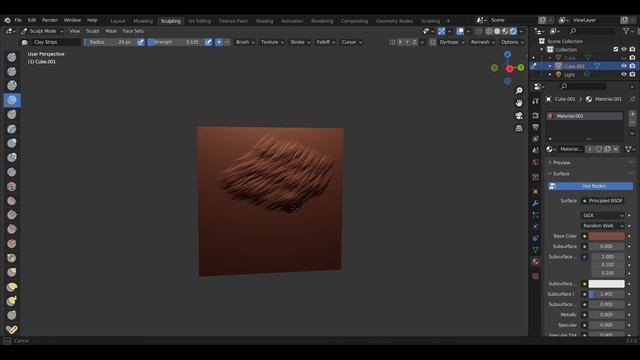Viewport: 640px width, 360px height.
Task: Open the Sculpt Mode dropdown
Action: 42,31
